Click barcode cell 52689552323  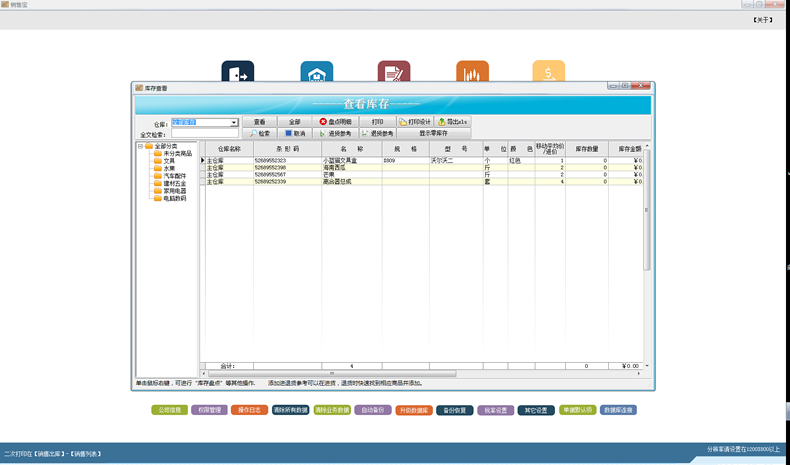click(x=288, y=161)
